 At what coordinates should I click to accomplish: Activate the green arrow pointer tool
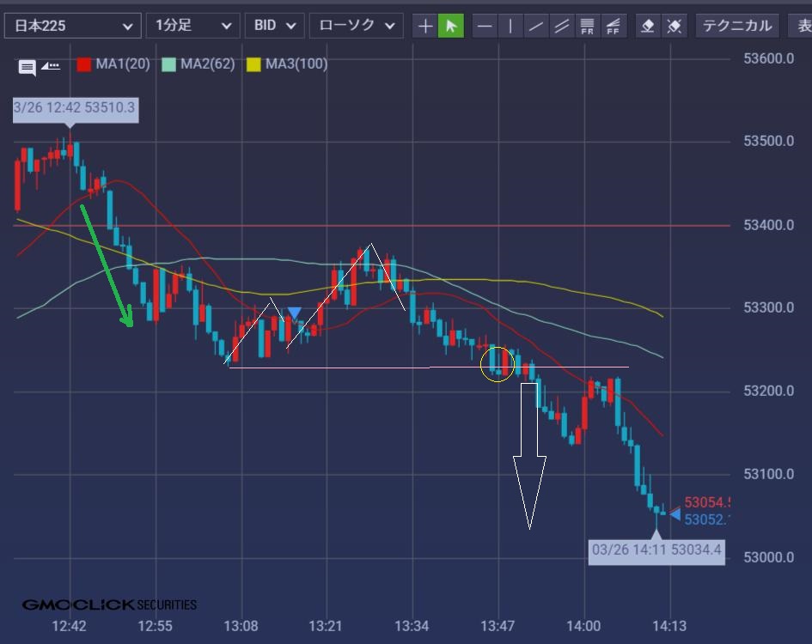[x=450, y=26]
